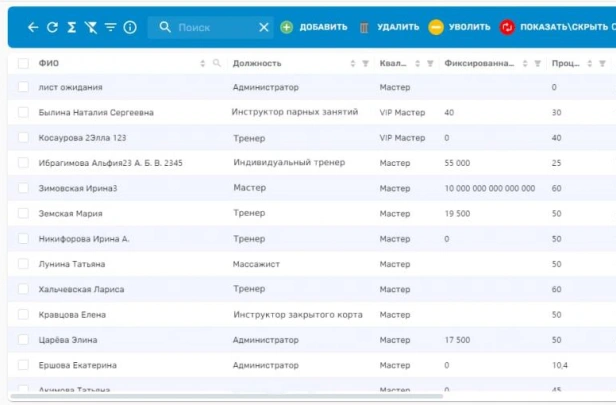Clear the search field with X
Viewport: 616px width, 405px height.
click(264, 27)
